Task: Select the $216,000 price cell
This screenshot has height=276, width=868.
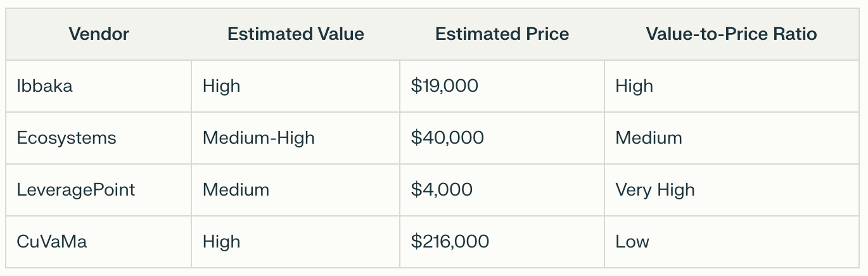Action: pyautogui.click(x=502, y=242)
